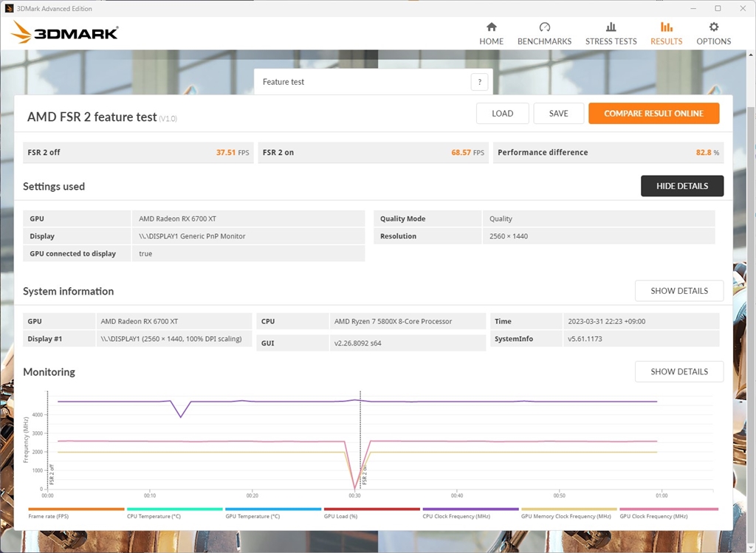Click the scrollbar up arrow
This screenshot has width=756, height=553.
pos(751,55)
